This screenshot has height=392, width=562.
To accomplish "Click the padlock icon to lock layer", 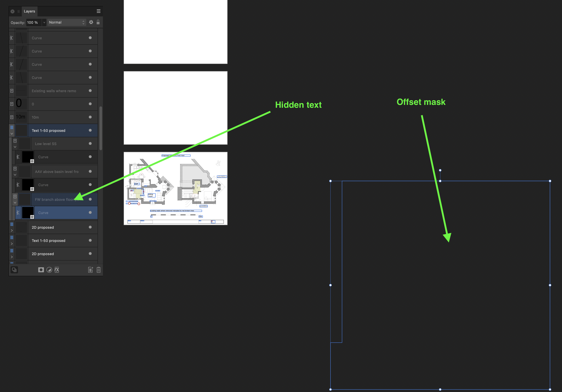I will [98, 22].
